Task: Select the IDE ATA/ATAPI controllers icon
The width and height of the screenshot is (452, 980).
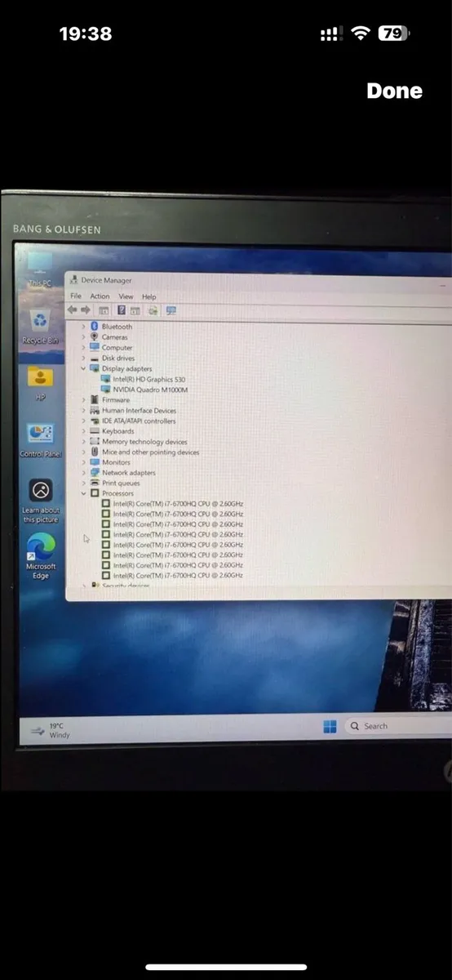Action: point(95,421)
